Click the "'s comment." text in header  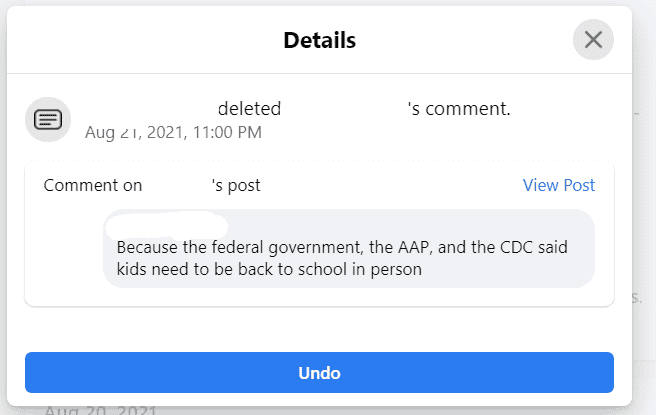tap(459, 108)
